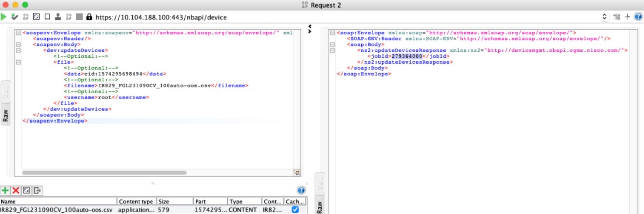644x214 pixels.
Task: Submit the request with the green play button
Action: [x=4, y=17]
